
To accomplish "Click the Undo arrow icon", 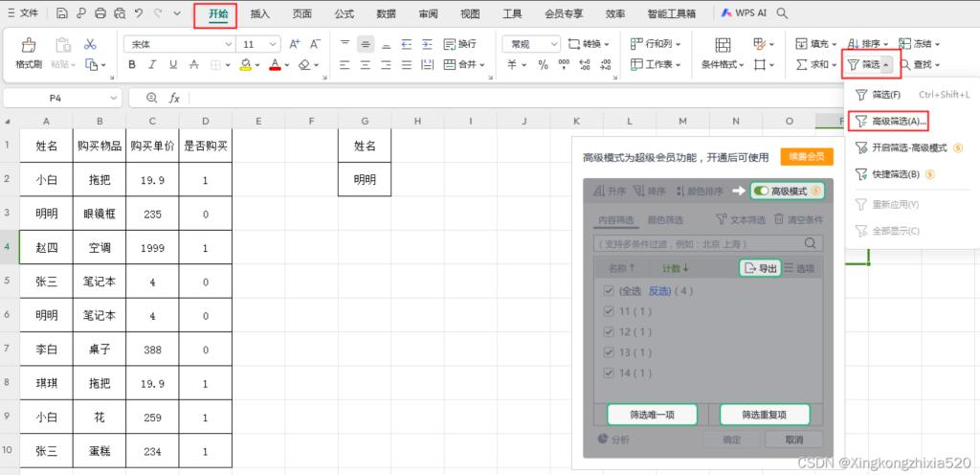I will point(140,13).
